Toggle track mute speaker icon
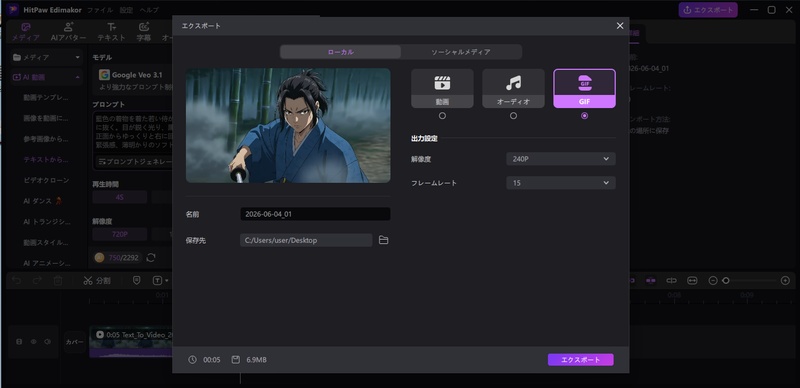The image size is (800, 388). [x=48, y=342]
